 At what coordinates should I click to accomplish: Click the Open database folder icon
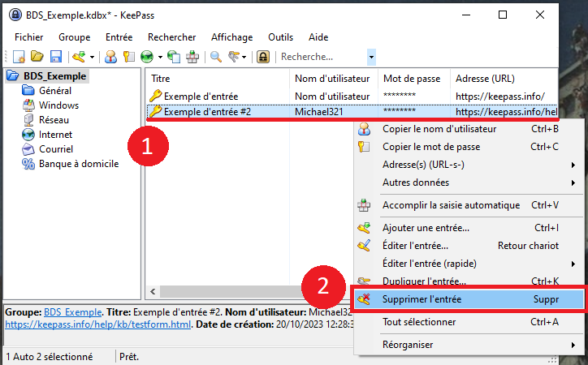[37, 57]
